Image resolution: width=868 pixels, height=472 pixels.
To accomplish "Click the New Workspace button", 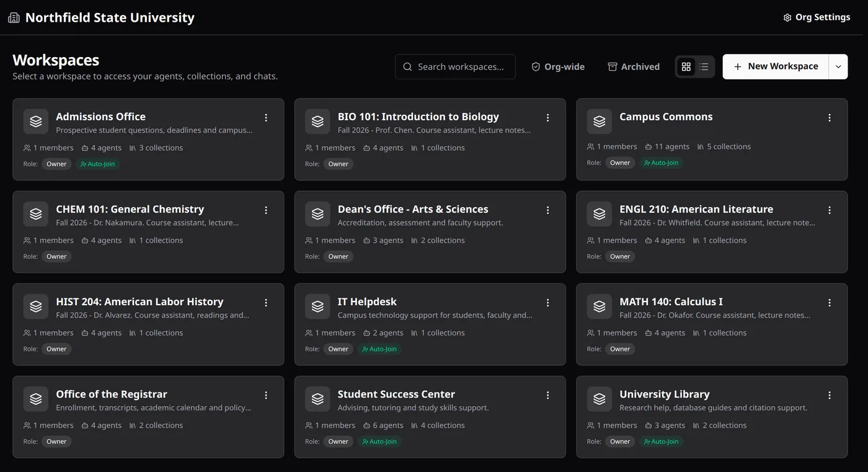I will click(x=776, y=67).
